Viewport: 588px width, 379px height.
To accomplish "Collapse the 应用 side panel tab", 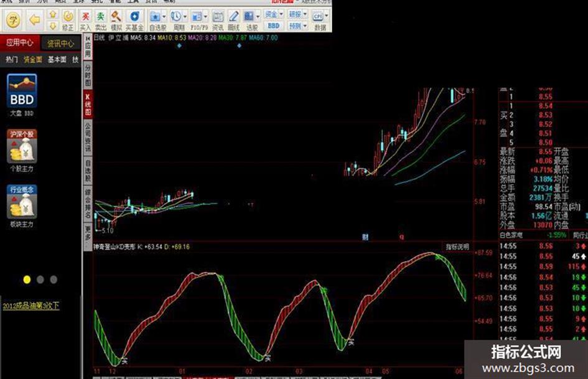I will click(88, 47).
